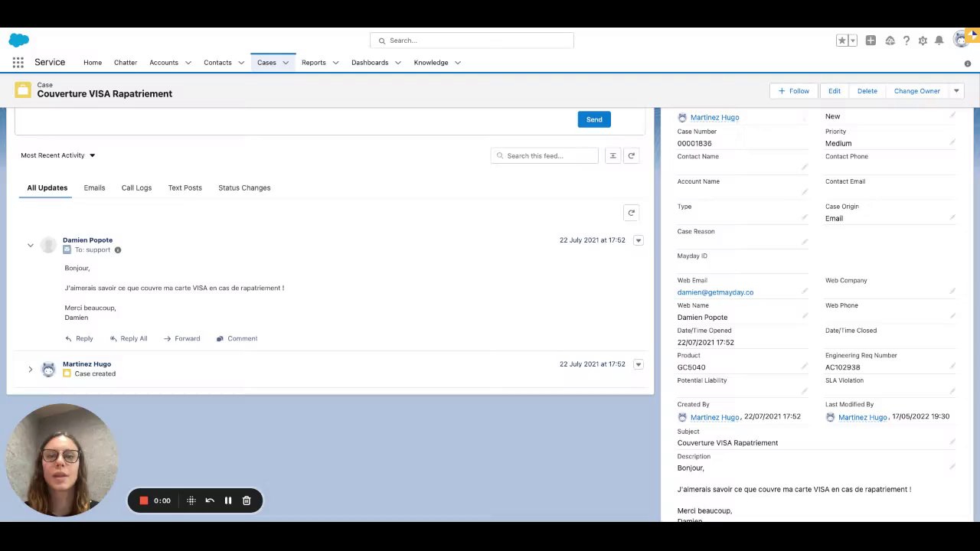Open the Accounts tab dropdown chevron
Viewport: 980px width, 551px height.
pyautogui.click(x=188, y=63)
